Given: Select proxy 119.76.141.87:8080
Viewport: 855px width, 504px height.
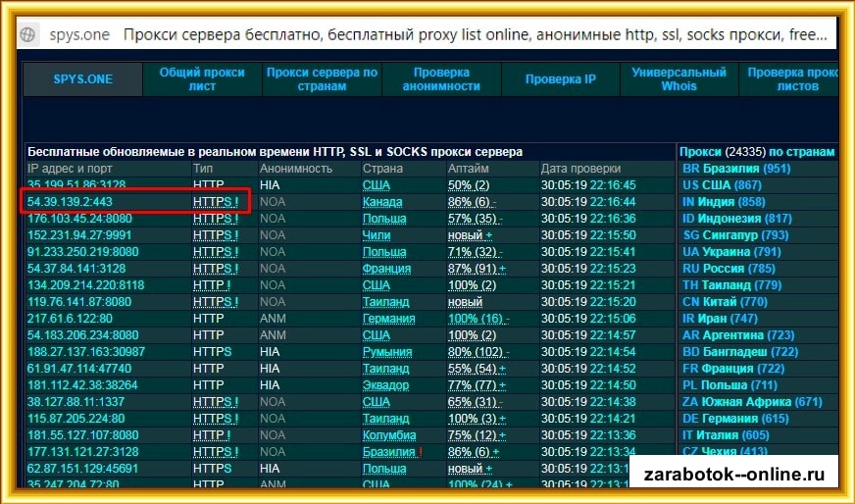Looking at the screenshot, I should tap(79, 302).
